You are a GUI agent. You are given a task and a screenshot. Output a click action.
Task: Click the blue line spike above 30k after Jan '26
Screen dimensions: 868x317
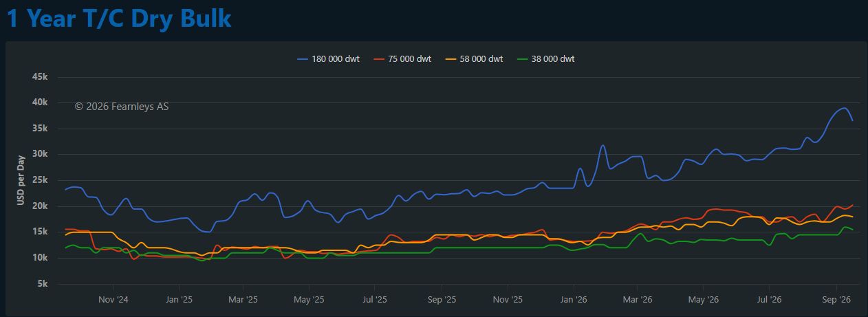[x=603, y=145]
